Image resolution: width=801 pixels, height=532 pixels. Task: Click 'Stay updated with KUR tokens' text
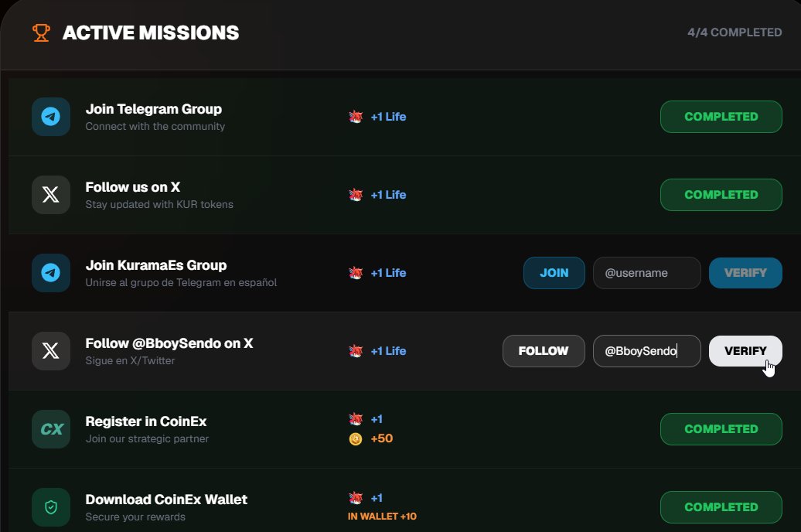coord(159,204)
